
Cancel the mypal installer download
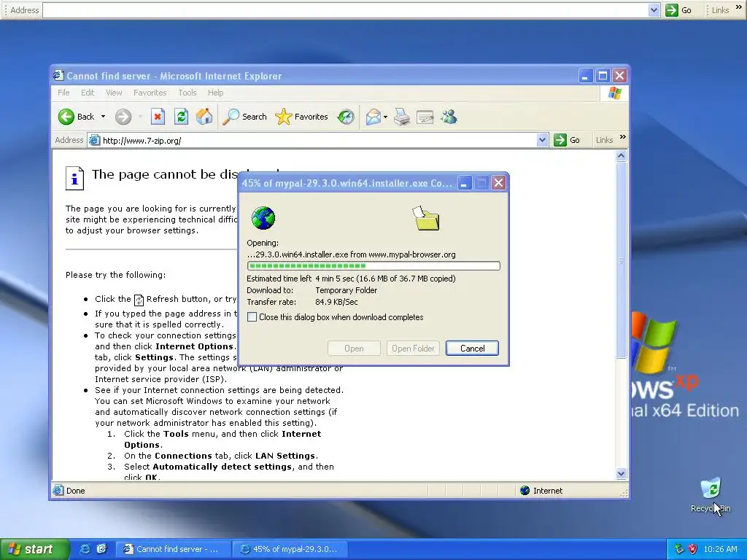[472, 348]
